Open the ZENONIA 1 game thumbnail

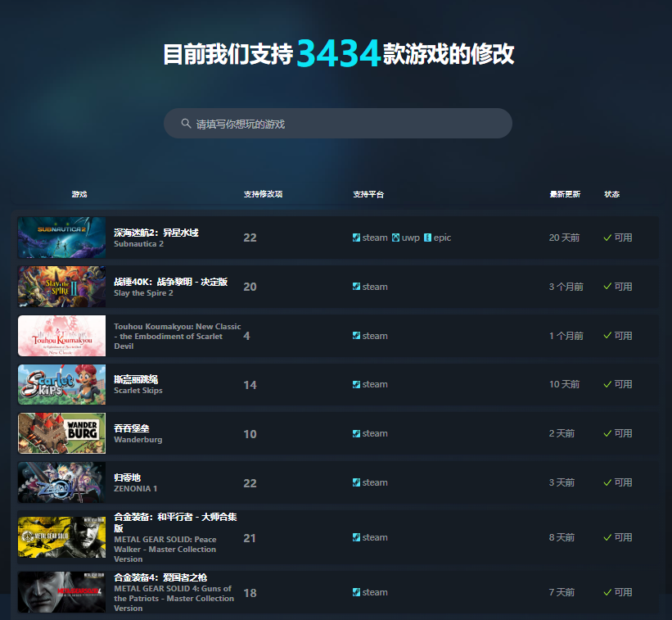[61, 482]
